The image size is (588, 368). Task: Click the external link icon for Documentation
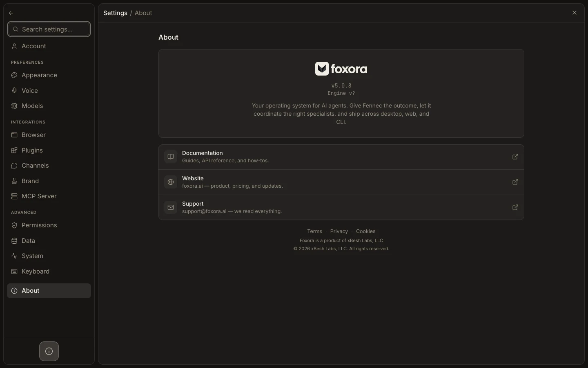[x=515, y=157]
